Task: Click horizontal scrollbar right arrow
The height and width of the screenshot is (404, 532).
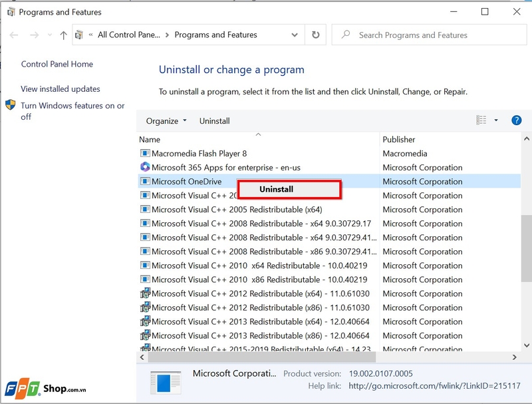Action: coord(514,357)
